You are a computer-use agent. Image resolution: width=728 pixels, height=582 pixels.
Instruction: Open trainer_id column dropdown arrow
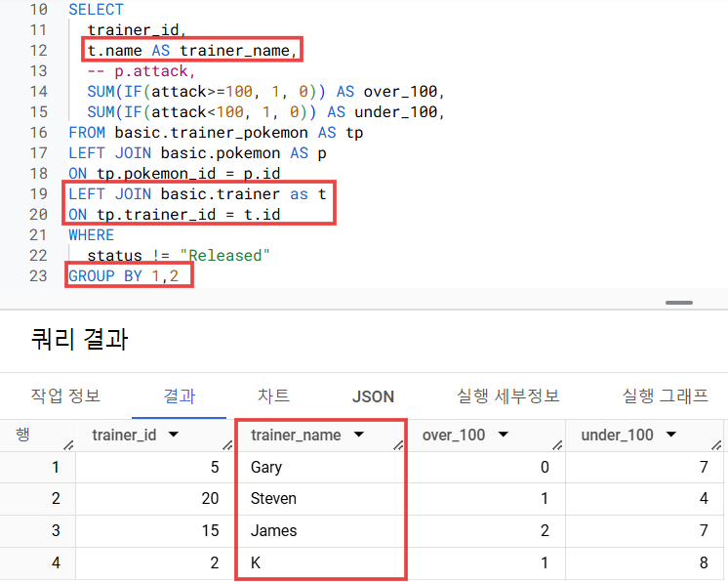[174, 435]
